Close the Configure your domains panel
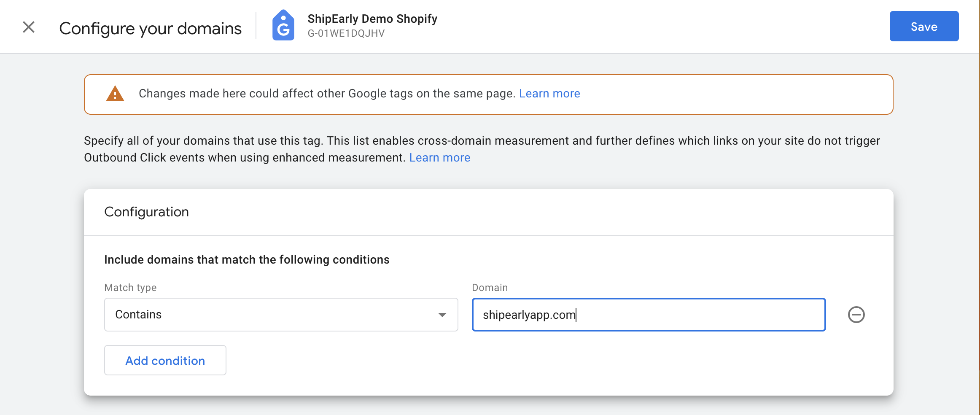Image resolution: width=980 pixels, height=415 pixels. (29, 27)
